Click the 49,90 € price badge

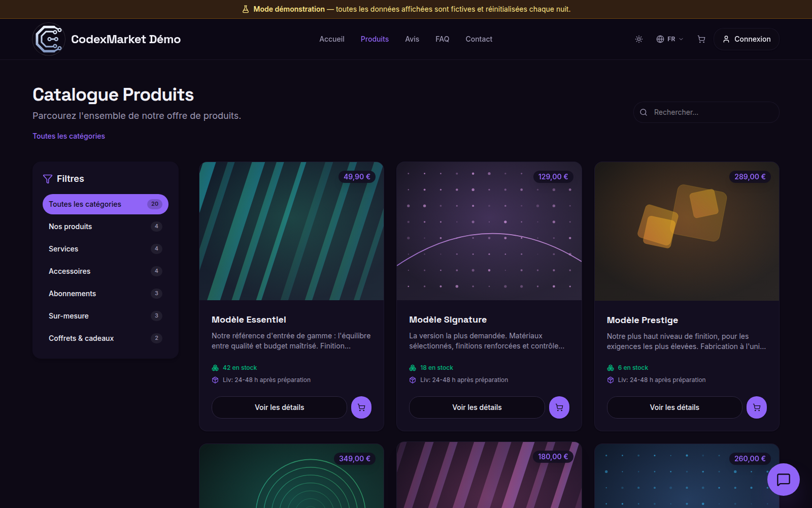357,177
